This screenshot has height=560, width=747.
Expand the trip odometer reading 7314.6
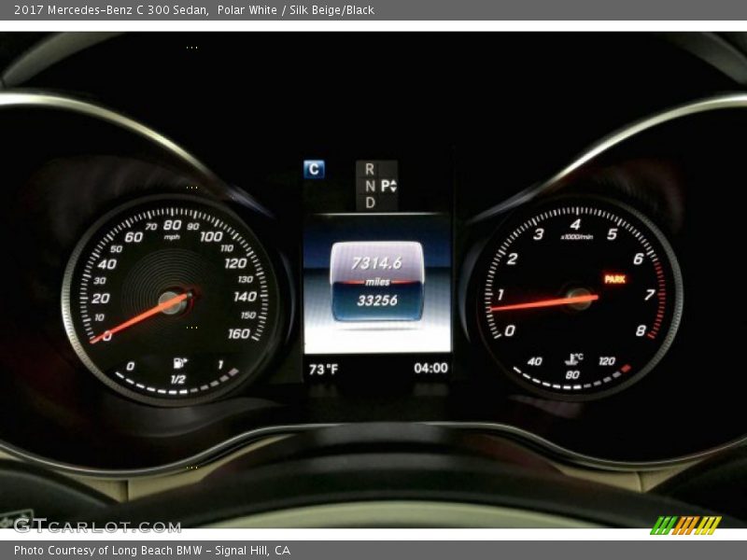coord(377,261)
